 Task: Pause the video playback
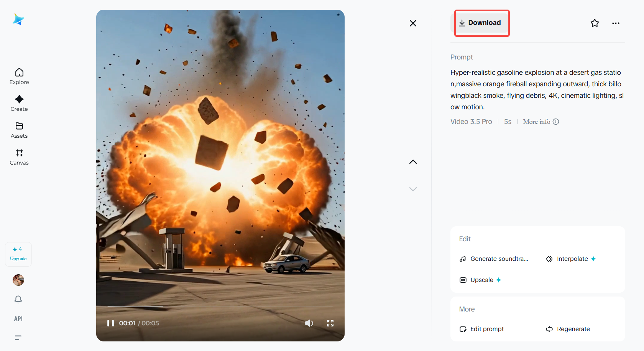(x=111, y=323)
